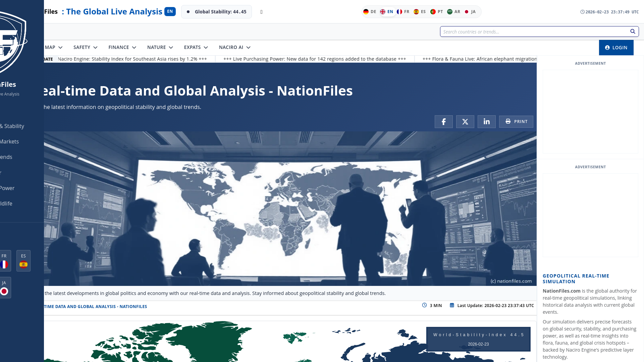644x362 pixels.
Task: Share the page on Facebook
Action: [x=443, y=122]
